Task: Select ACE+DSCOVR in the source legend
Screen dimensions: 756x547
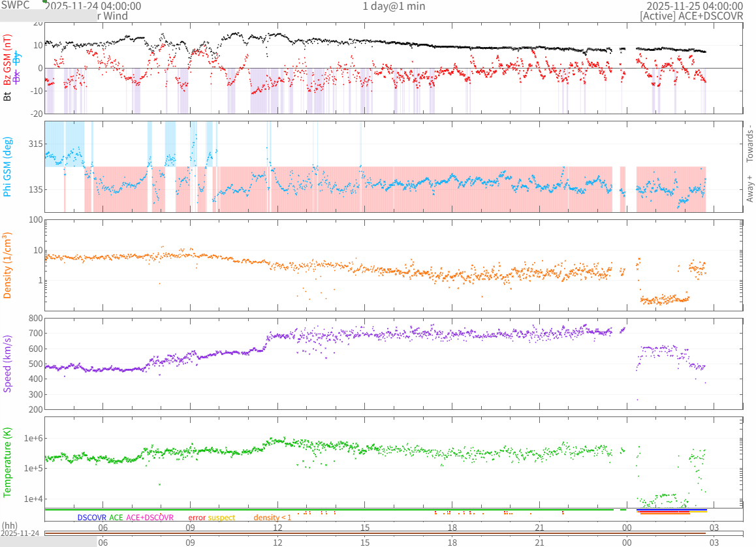Action: tap(150, 518)
